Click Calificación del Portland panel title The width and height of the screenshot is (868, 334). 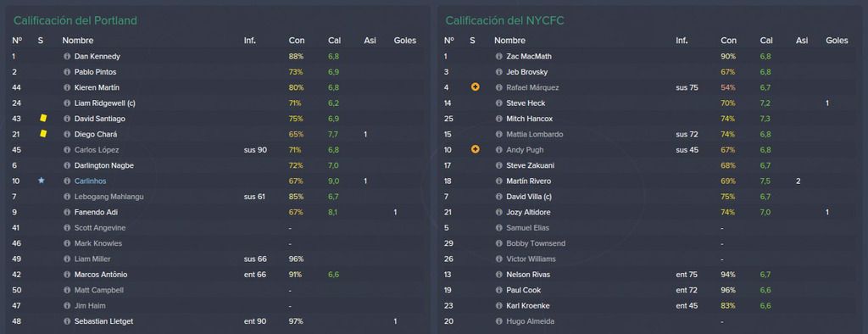75,21
